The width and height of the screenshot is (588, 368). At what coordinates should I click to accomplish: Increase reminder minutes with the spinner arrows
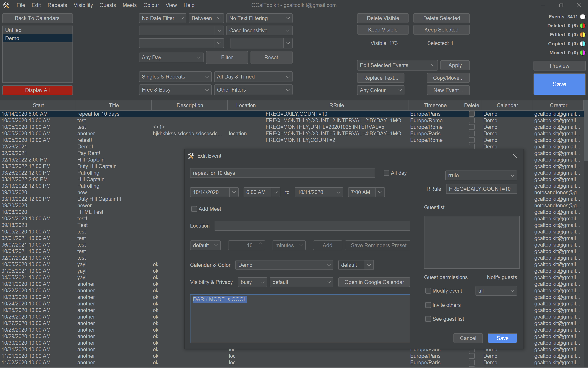(261, 243)
